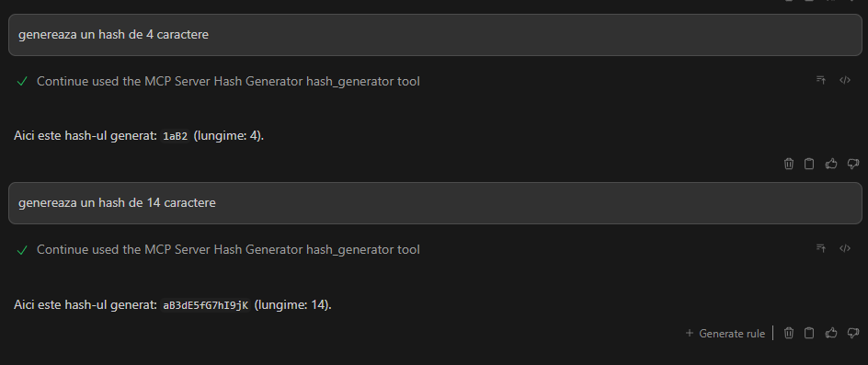Give thumbs up to the 1aB2 response
Image resolution: width=868 pixels, height=365 pixels.
(x=831, y=164)
